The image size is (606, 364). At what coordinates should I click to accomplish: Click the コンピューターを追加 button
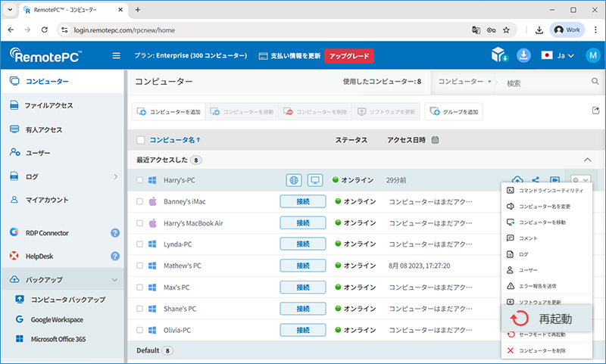click(168, 111)
